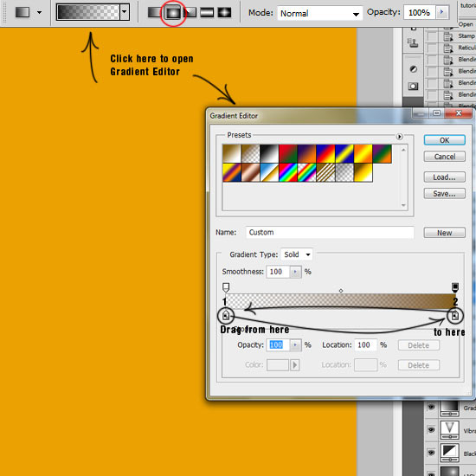Select the left color stop below gradient bar

[x=226, y=315]
